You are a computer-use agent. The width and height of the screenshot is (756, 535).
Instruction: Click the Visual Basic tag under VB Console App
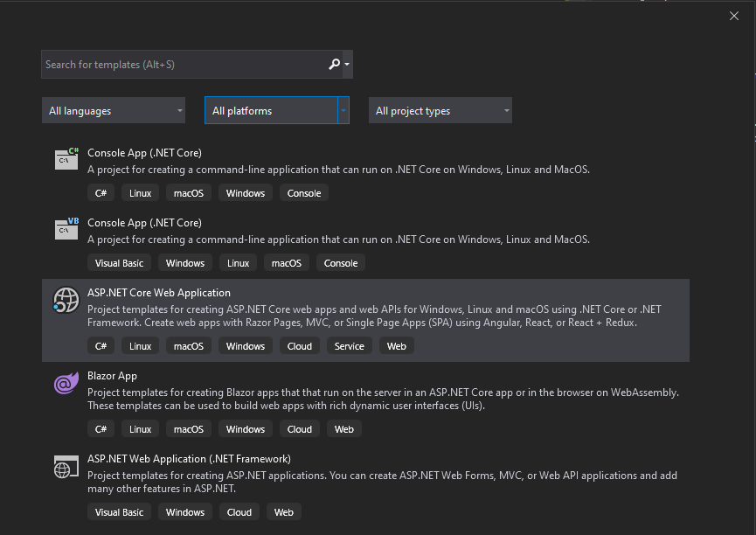[119, 263]
